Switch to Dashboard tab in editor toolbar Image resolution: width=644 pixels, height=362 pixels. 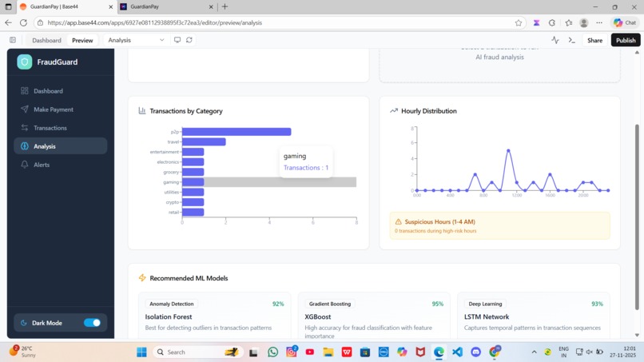coord(46,40)
